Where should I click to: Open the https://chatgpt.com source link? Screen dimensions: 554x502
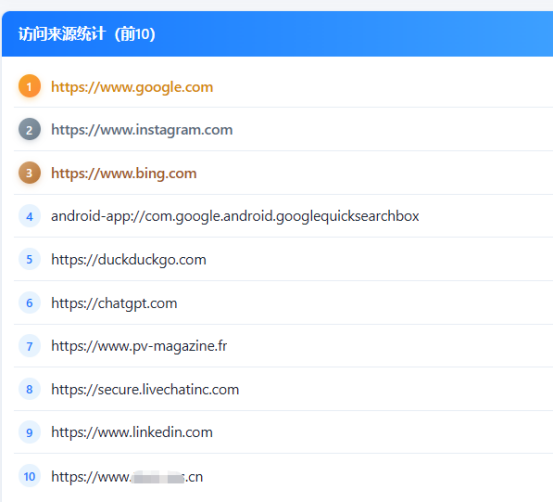(x=114, y=303)
